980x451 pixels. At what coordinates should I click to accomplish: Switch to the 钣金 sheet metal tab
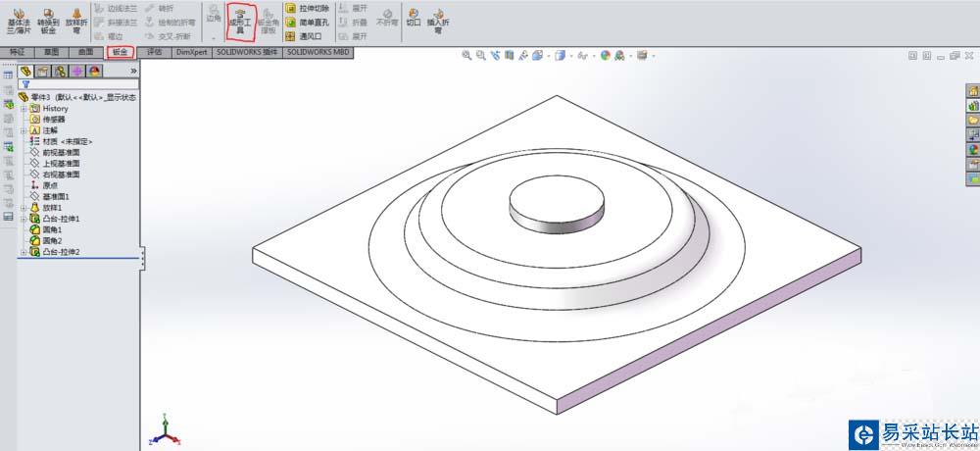(x=120, y=53)
